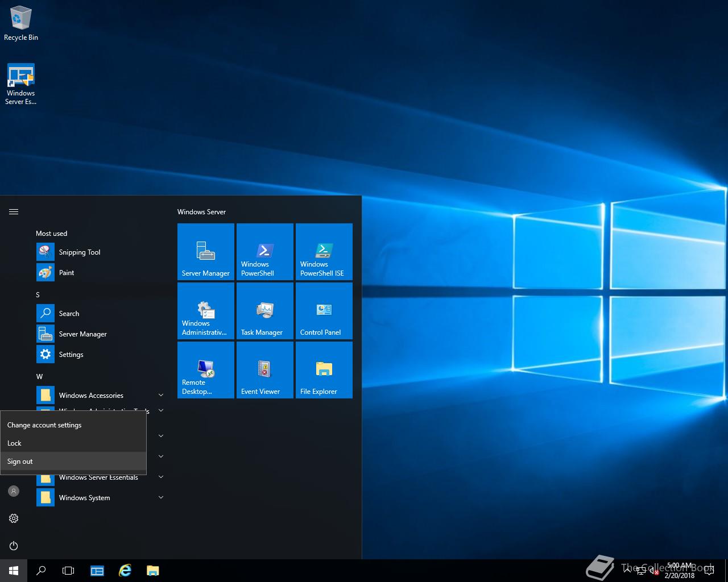Show hidden icons in system tray
The width and height of the screenshot is (728, 582).
[627, 571]
